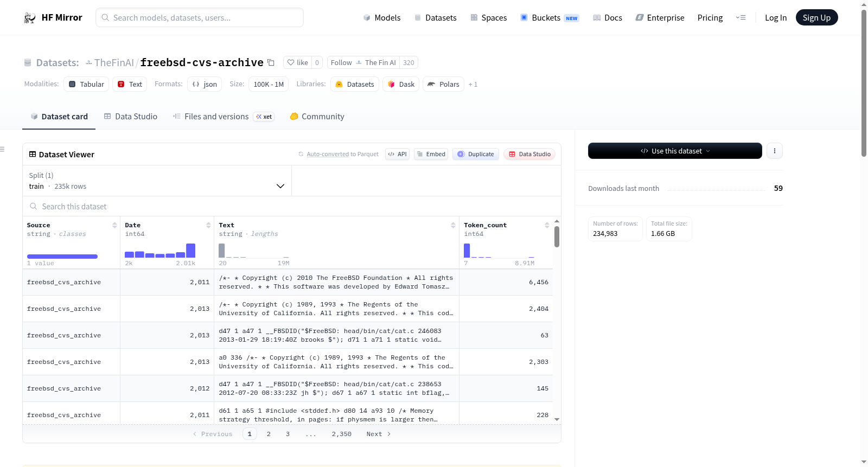Select the json format tag
This screenshot has height=467, width=868.
(205, 84)
